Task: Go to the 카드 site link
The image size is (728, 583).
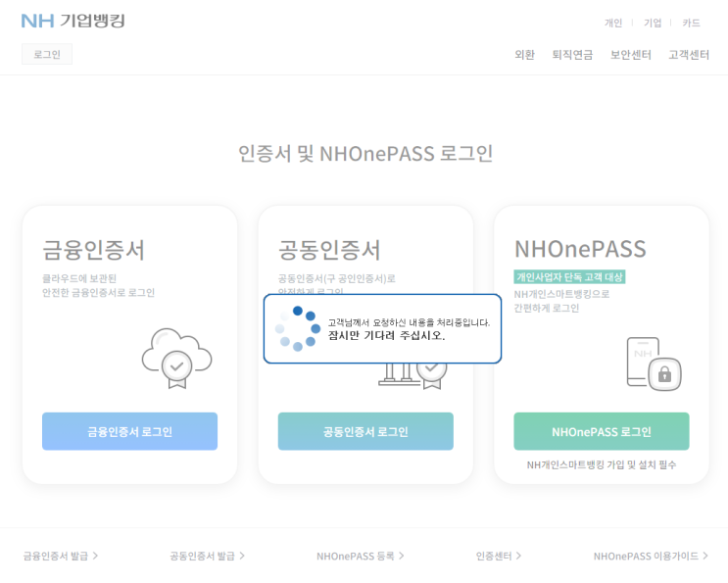Action: click(691, 23)
